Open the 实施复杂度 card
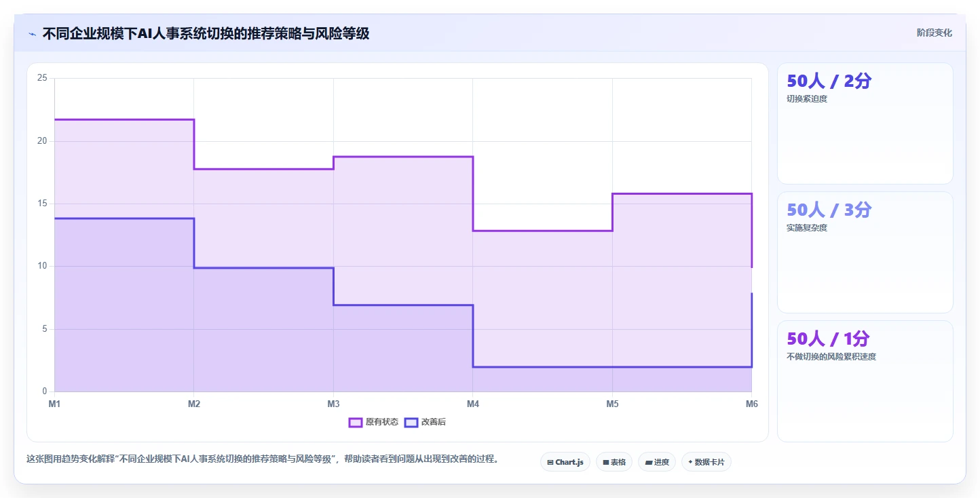The image size is (980, 498). click(865, 252)
